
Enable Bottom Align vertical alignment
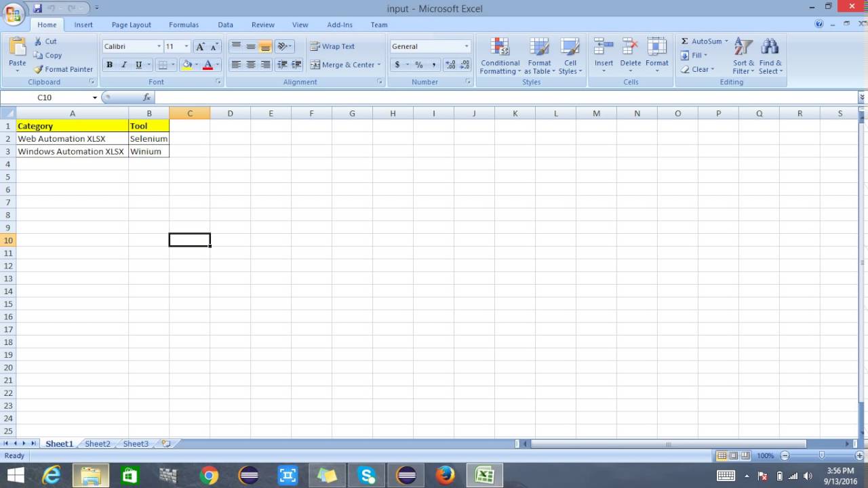pos(266,46)
